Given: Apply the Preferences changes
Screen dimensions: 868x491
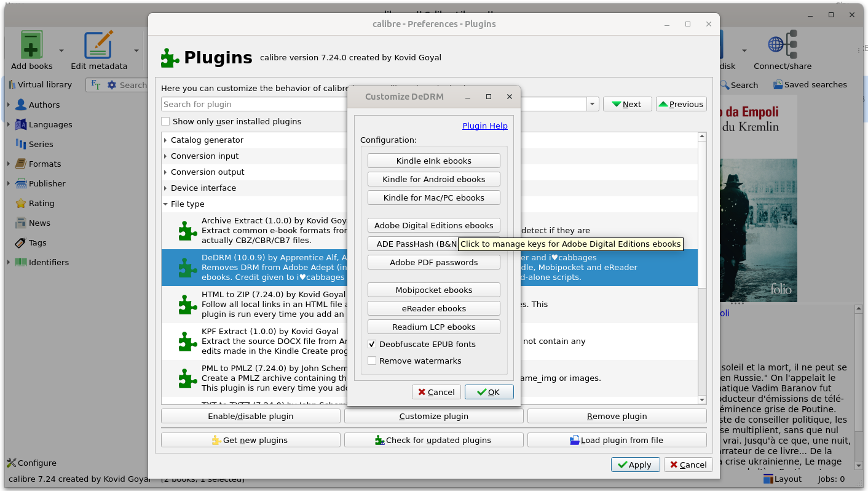Looking at the screenshot, I should 635,465.
